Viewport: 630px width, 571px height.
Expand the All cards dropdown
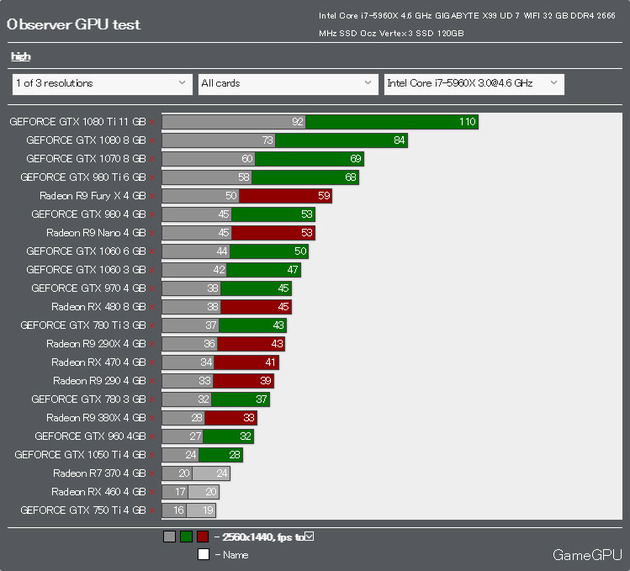(286, 84)
